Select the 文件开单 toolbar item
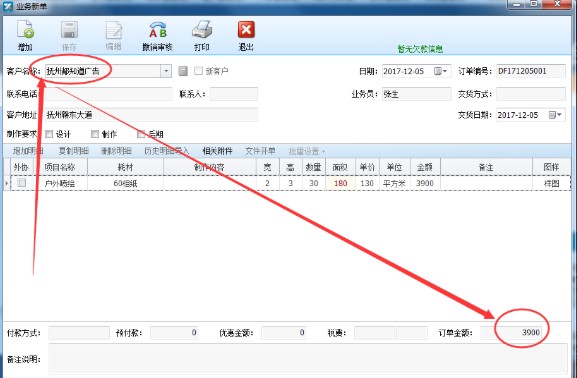The width and height of the screenshot is (577, 378). (260, 151)
